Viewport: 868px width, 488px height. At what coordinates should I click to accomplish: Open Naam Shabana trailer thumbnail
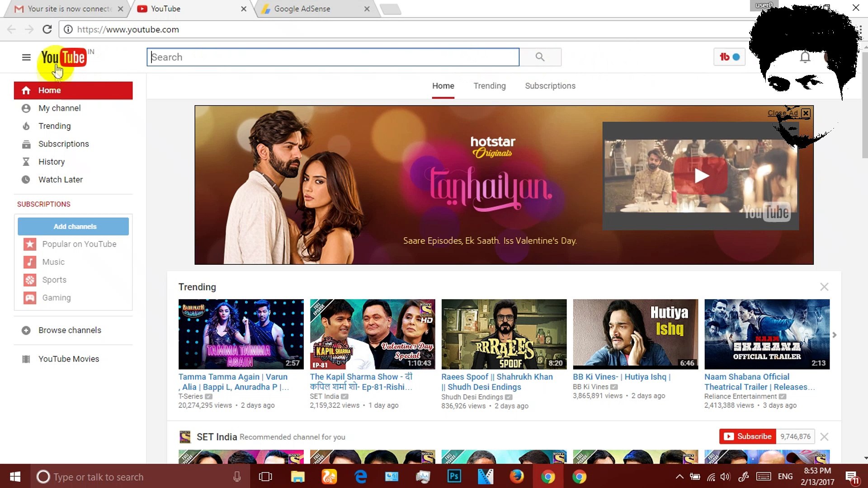tap(767, 334)
